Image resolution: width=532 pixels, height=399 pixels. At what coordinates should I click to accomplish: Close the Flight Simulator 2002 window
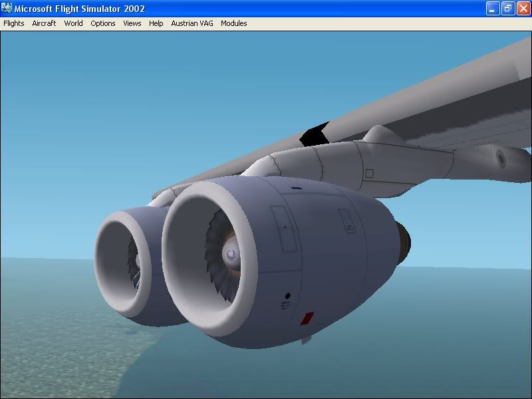click(523, 9)
